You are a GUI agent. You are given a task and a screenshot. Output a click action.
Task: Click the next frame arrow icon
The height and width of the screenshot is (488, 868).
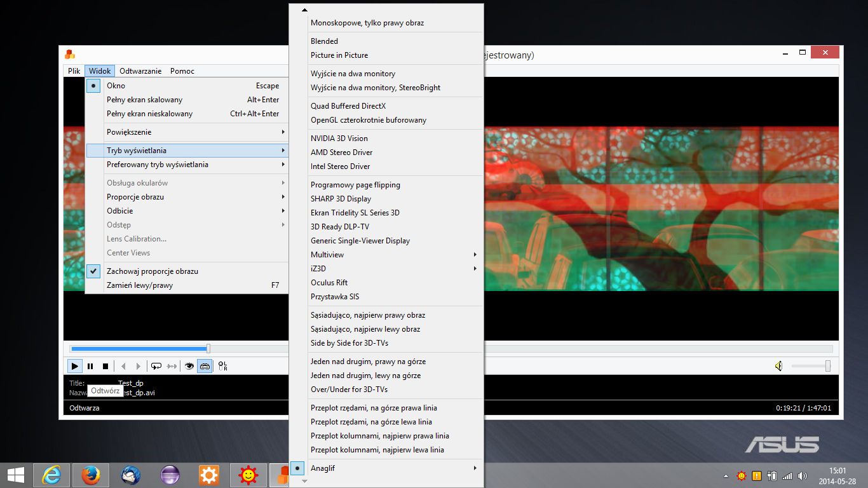click(139, 366)
